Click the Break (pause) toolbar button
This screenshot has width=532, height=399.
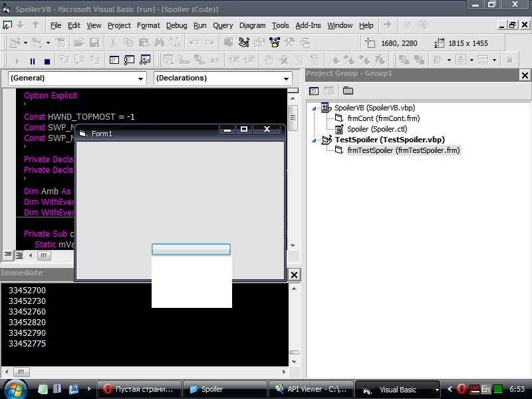33,61
